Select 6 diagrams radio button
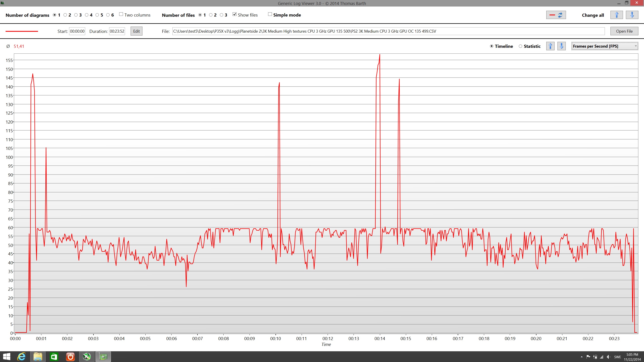The image size is (644, 362). click(x=108, y=15)
